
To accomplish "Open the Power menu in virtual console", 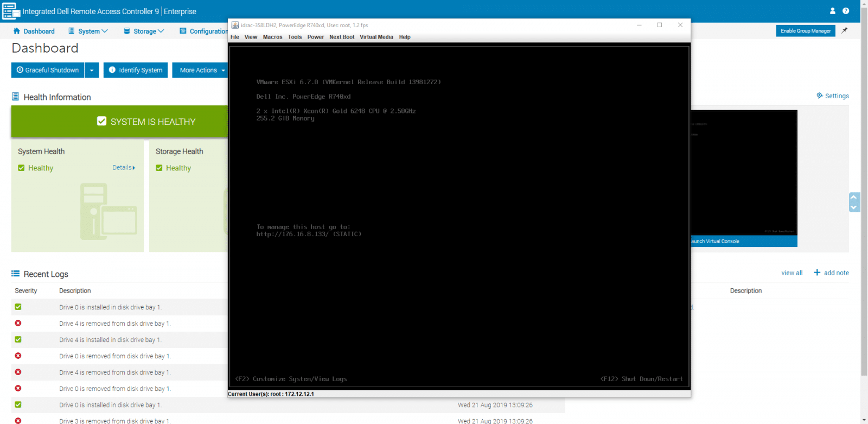I will tap(316, 37).
